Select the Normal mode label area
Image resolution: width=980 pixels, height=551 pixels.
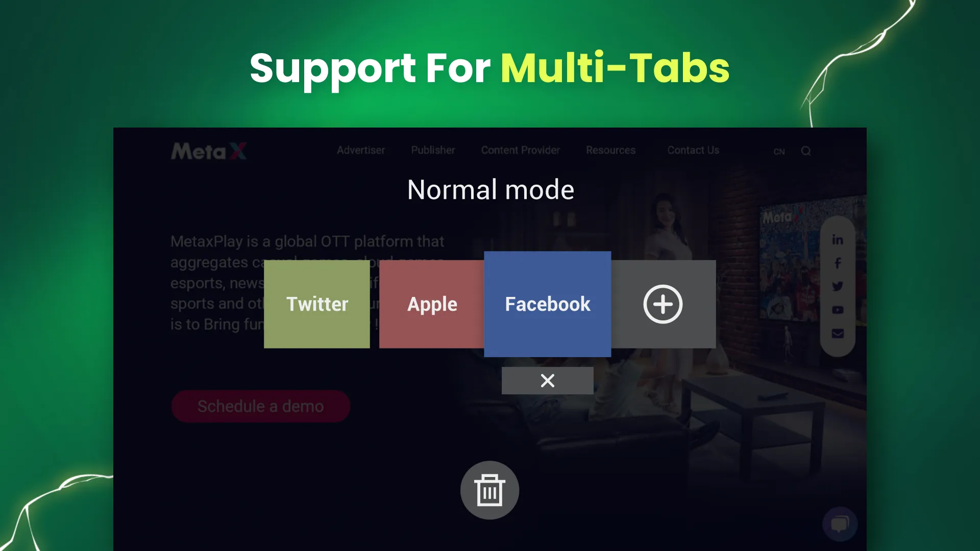(x=490, y=189)
